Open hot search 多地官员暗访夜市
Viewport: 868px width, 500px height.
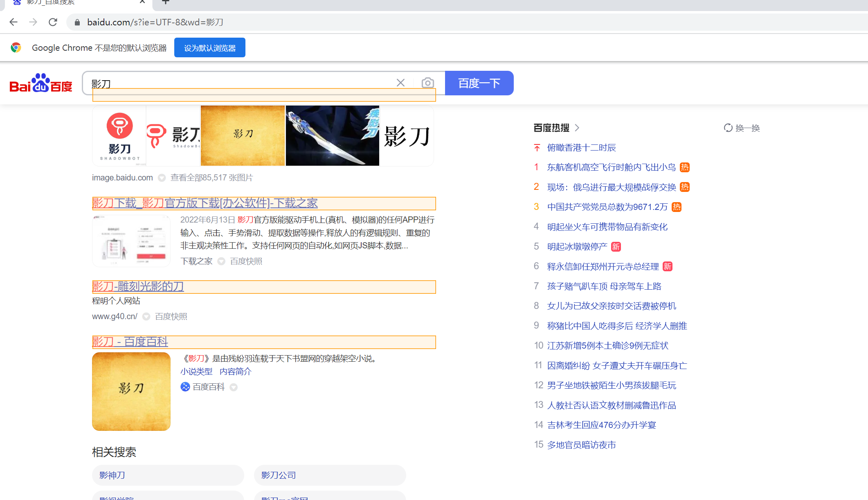click(x=582, y=445)
